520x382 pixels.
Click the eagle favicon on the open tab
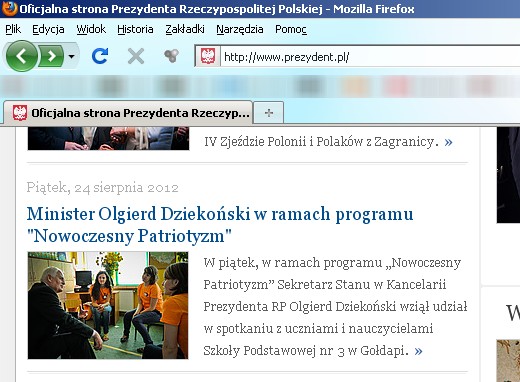coord(20,113)
